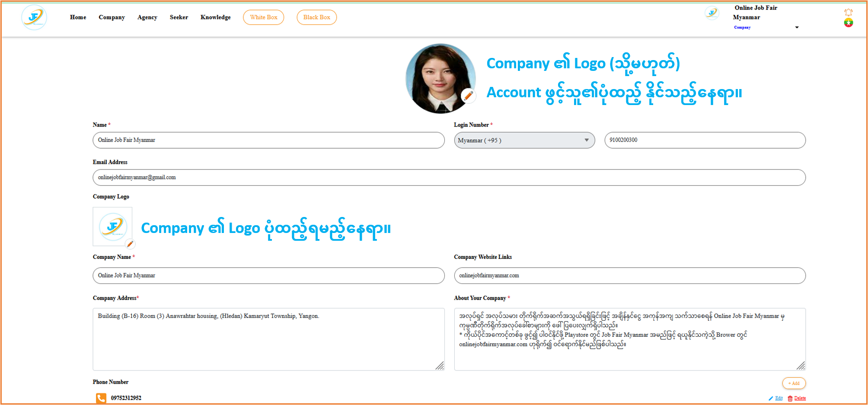The height and width of the screenshot is (405, 868).
Task: Click the blue pencil icon next to Edit
Action: (x=771, y=398)
